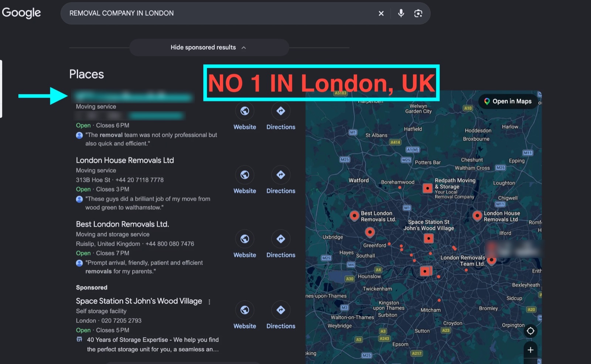This screenshot has width=591, height=364.
Task: Open Website globe icon for Space Station St John's Wood
Action: [245, 310]
